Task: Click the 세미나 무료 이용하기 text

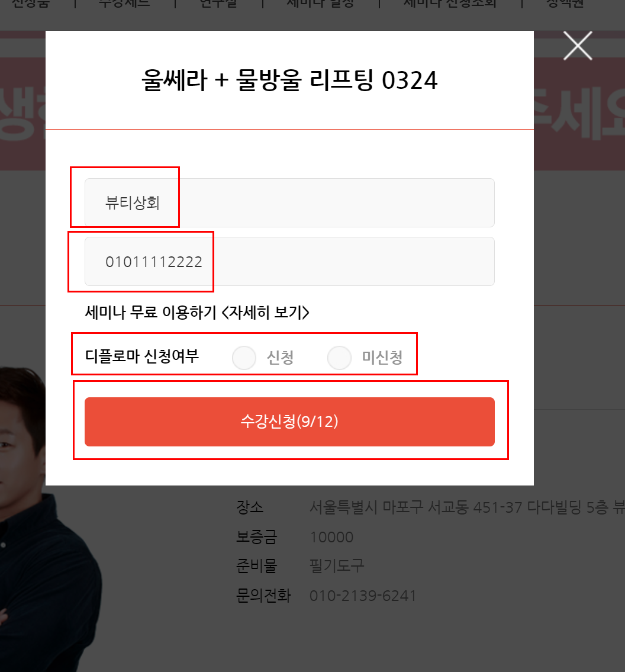Action: tap(151, 313)
